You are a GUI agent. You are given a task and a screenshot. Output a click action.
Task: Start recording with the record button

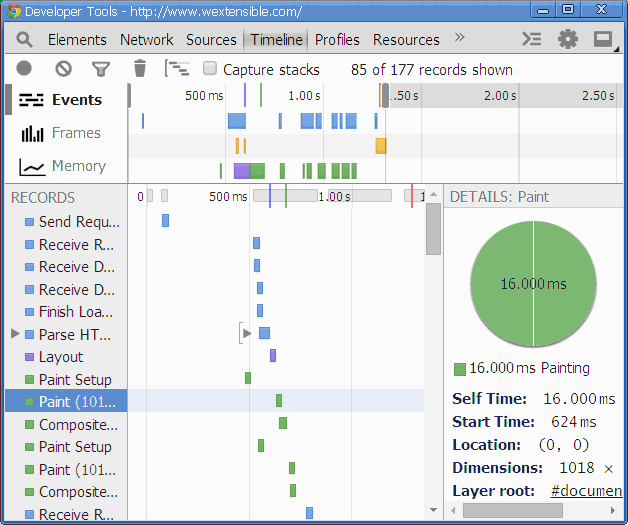pos(24,69)
